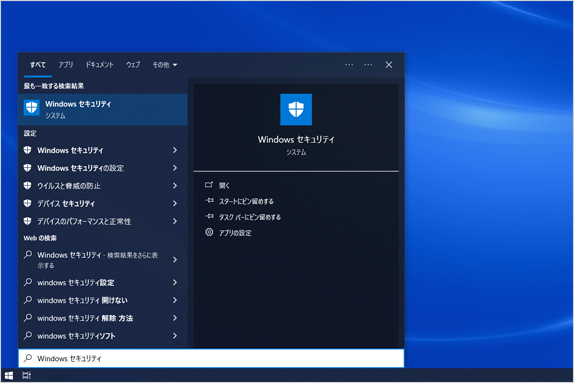Select 開く to open the app

point(224,186)
